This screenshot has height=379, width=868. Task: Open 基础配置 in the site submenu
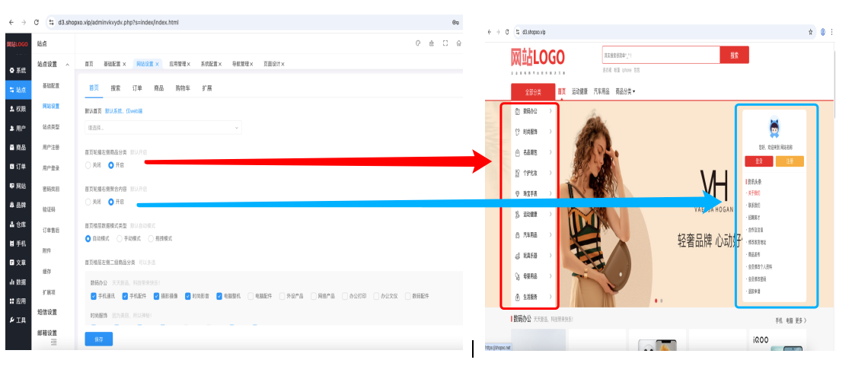51,86
